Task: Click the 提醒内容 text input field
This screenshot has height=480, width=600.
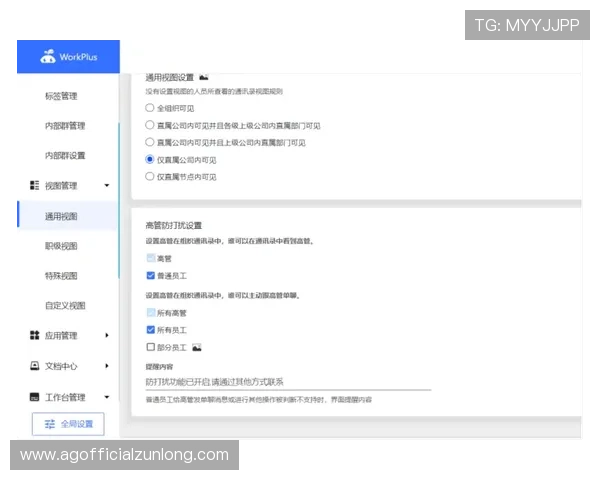Action: pyautogui.click(x=288, y=382)
